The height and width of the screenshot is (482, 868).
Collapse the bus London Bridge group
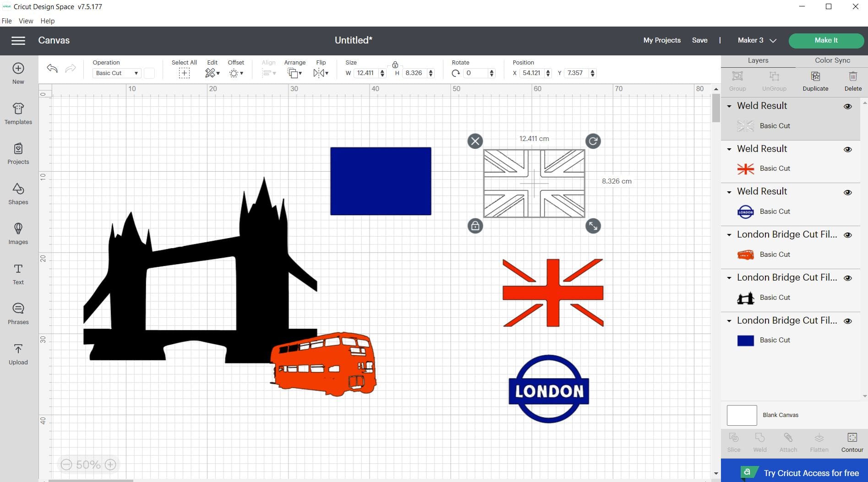[729, 235]
